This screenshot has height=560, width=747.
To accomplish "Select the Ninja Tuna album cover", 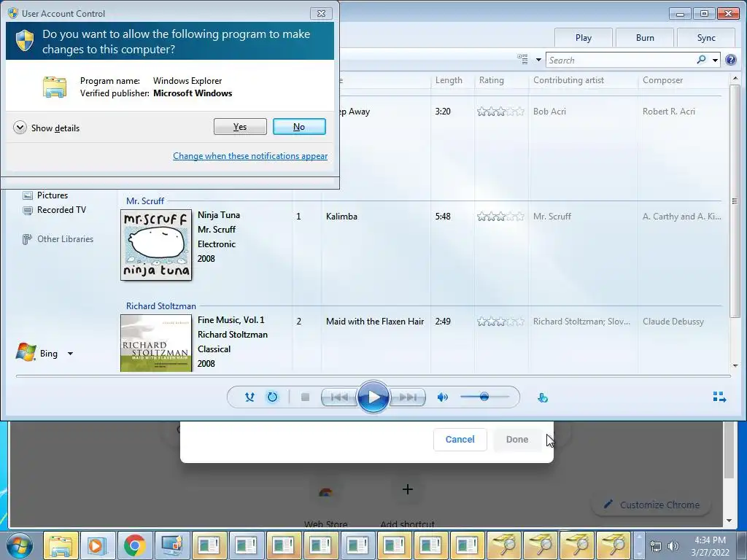I will point(156,245).
